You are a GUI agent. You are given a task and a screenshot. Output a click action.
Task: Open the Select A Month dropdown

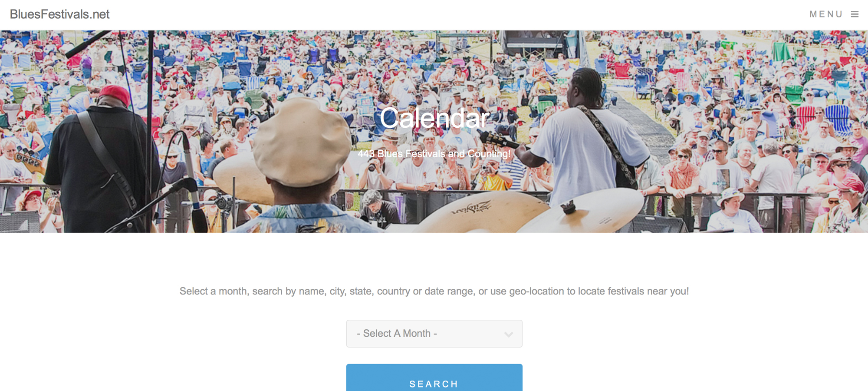[x=434, y=334]
